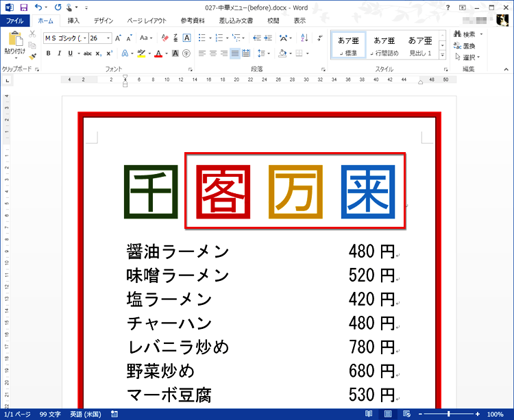Undo the last action
The width and height of the screenshot is (514, 420).
38,8
